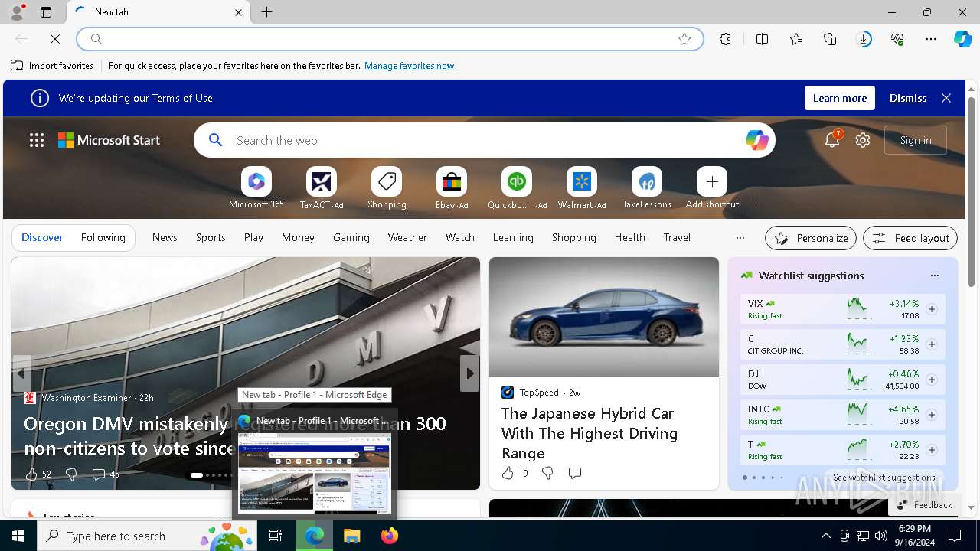Open the Microsoft Start app launcher grid
Image resolution: width=980 pixels, height=551 pixels.
pos(37,140)
